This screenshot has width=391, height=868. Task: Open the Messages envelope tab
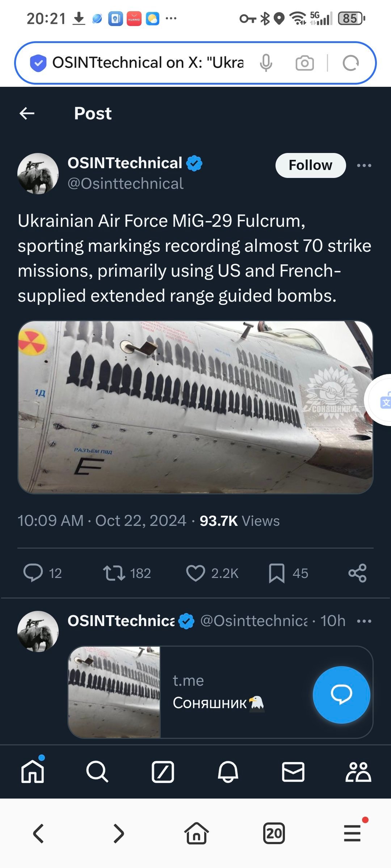tap(293, 771)
